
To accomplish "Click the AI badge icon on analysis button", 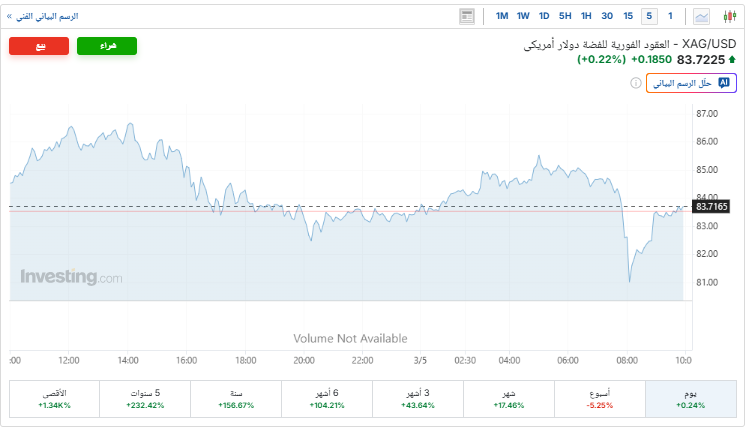I will [x=724, y=83].
